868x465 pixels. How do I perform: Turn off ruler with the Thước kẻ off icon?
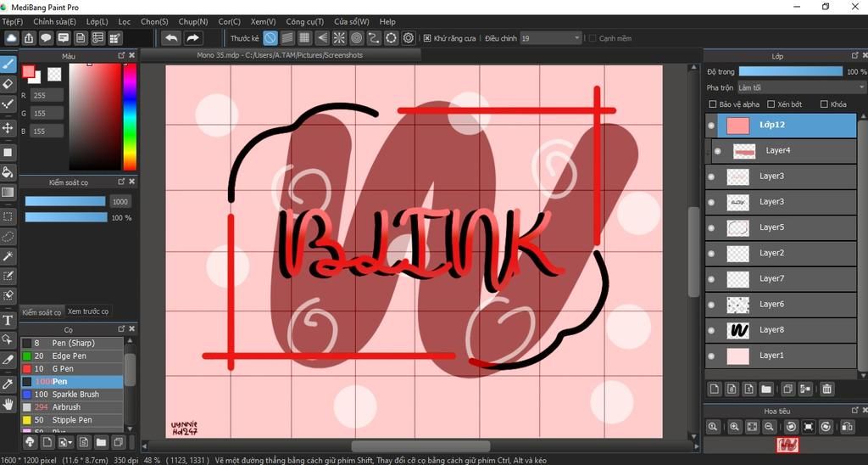click(x=270, y=37)
